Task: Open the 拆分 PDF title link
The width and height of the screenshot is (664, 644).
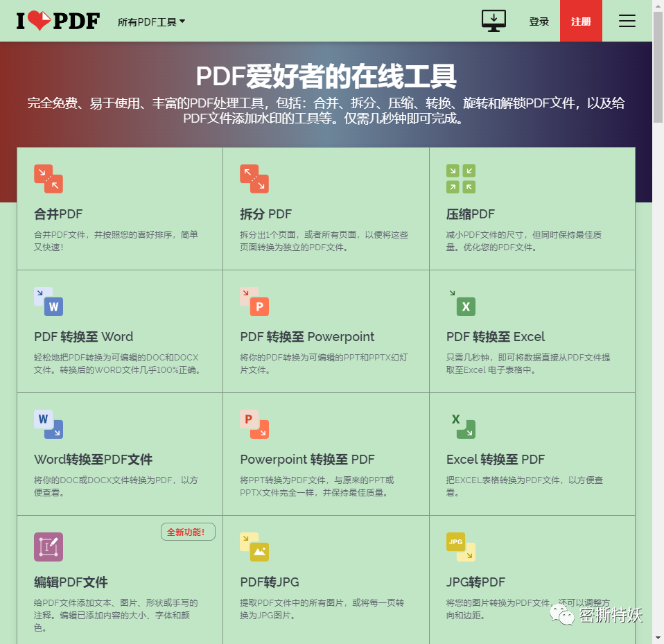Action: point(265,214)
